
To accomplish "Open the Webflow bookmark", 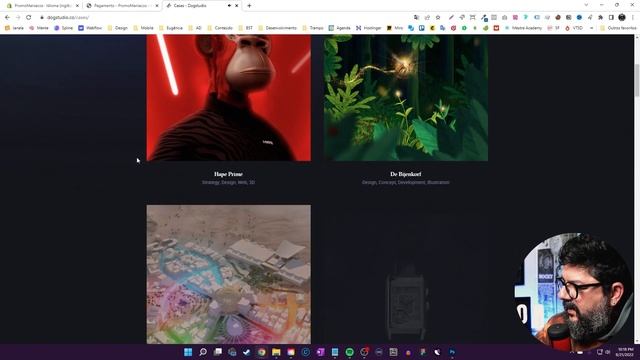I will (90, 28).
